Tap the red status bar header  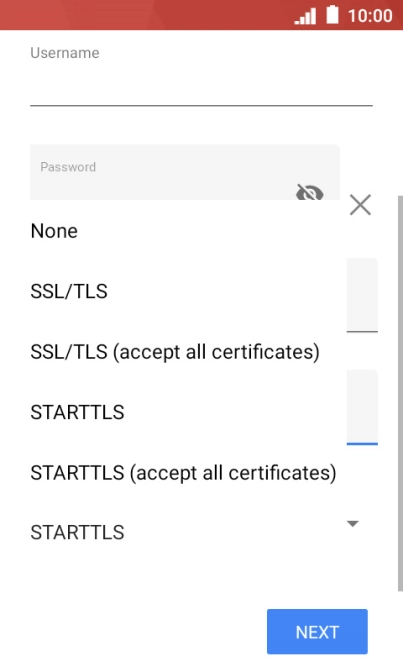(x=202, y=15)
